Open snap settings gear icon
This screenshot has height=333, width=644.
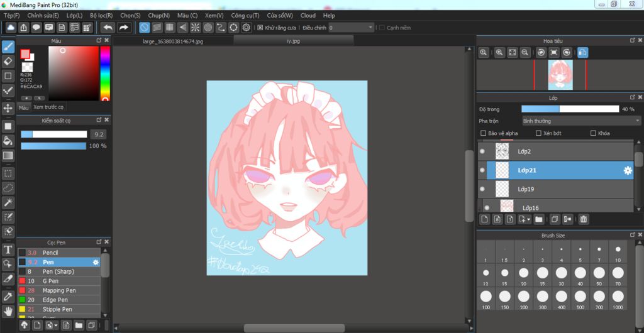click(247, 28)
